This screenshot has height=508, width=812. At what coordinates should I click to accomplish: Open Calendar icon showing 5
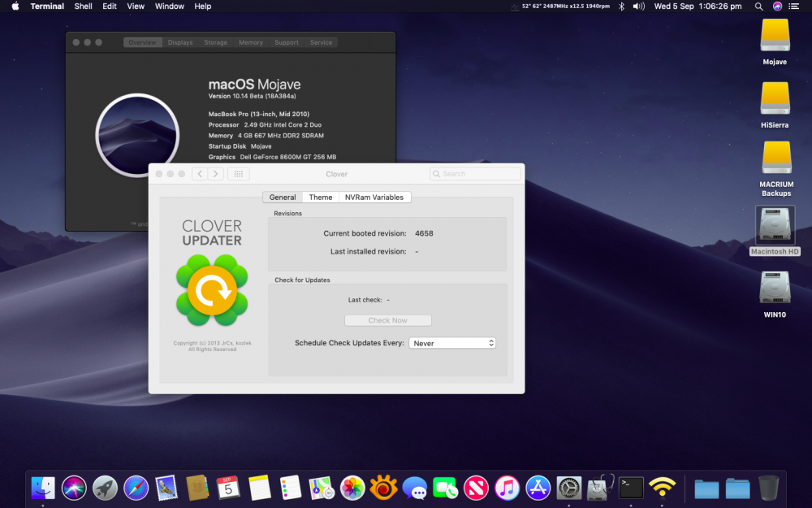(228, 488)
